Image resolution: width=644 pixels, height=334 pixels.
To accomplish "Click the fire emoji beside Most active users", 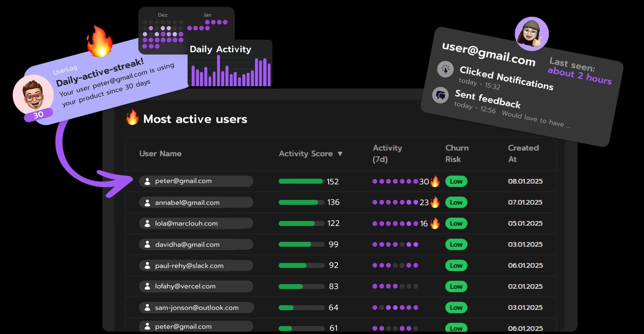I will pos(132,119).
